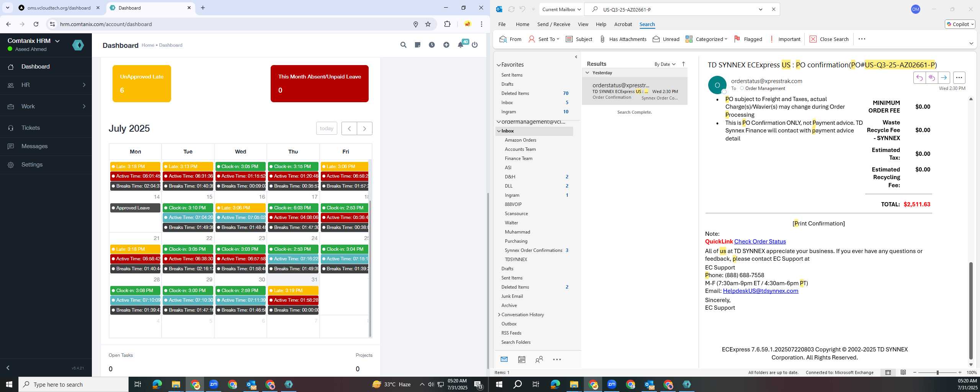Click the Close Search button

829,39
